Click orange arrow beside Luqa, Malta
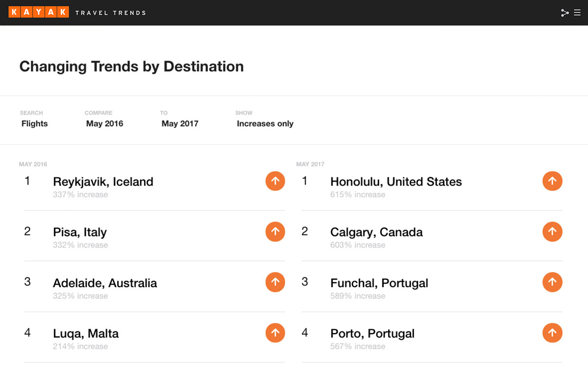The height and width of the screenshot is (368, 588). point(275,333)
